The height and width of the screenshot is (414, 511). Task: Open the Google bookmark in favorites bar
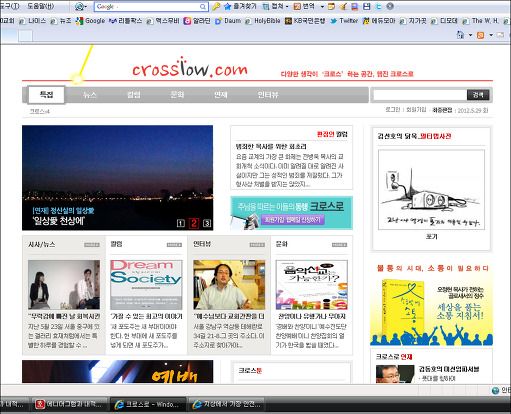(x=90, y=21)
